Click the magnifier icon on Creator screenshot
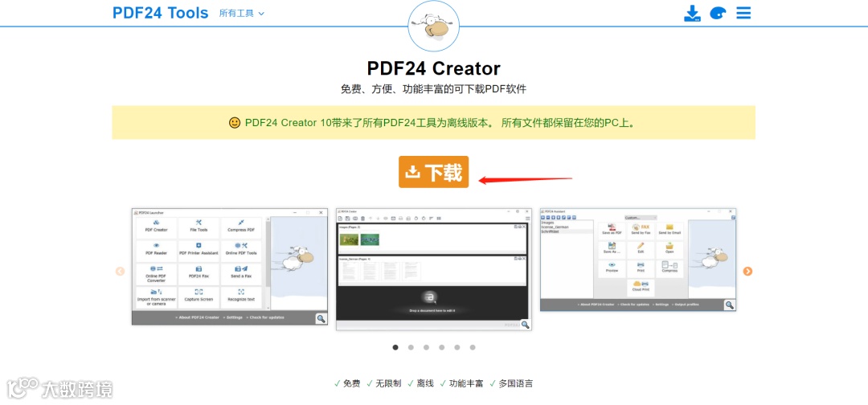Image resolution: width=868 pixels, height=405 pixels. pos(525,325)
